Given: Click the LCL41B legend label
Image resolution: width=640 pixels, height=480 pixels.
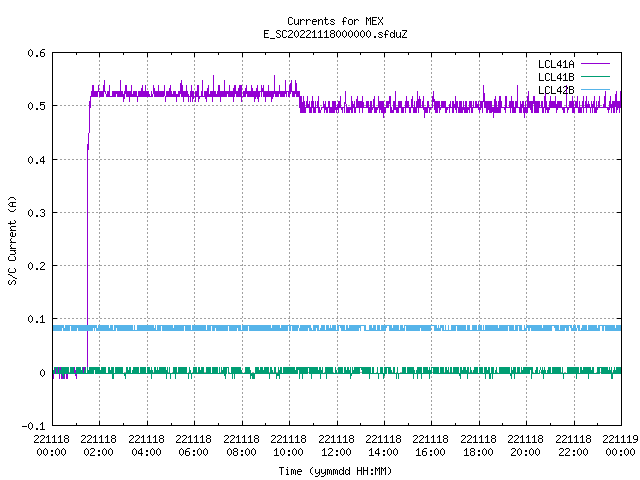Looking at the screenshot, I should 556,77.
